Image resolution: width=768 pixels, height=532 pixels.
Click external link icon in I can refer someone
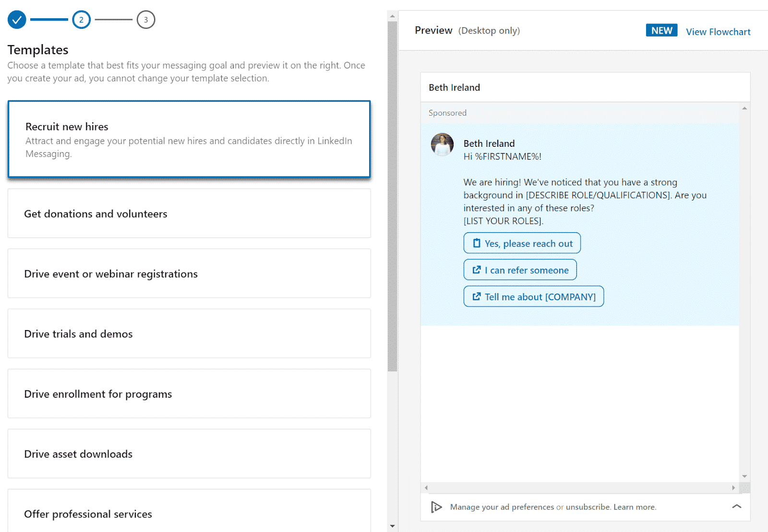pyautogui.click(x=477, y=270)
